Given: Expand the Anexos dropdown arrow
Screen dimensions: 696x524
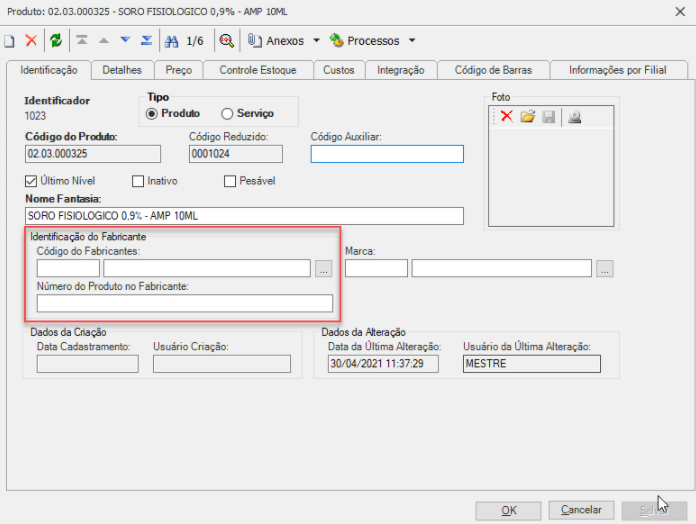Looking at the screenshot, I should tap(316, 41).
